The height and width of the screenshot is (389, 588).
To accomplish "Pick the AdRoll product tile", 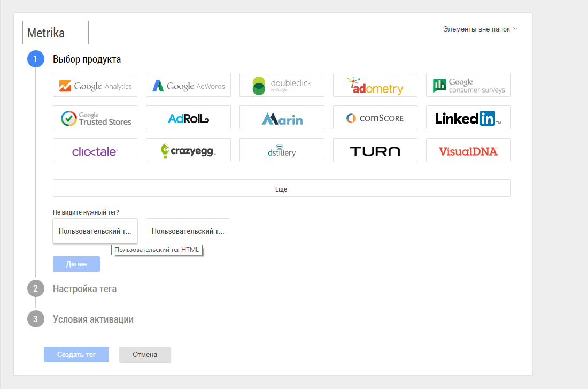I will coord(188,118).
